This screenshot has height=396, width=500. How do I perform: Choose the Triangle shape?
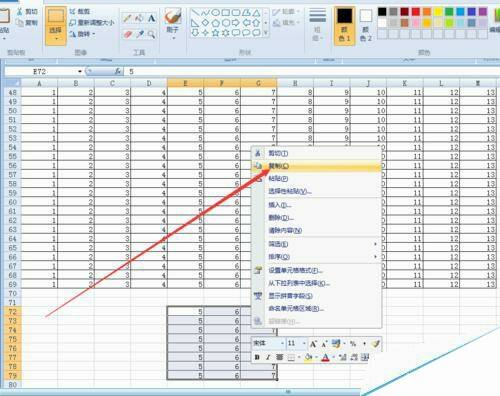tap(256, 13)
